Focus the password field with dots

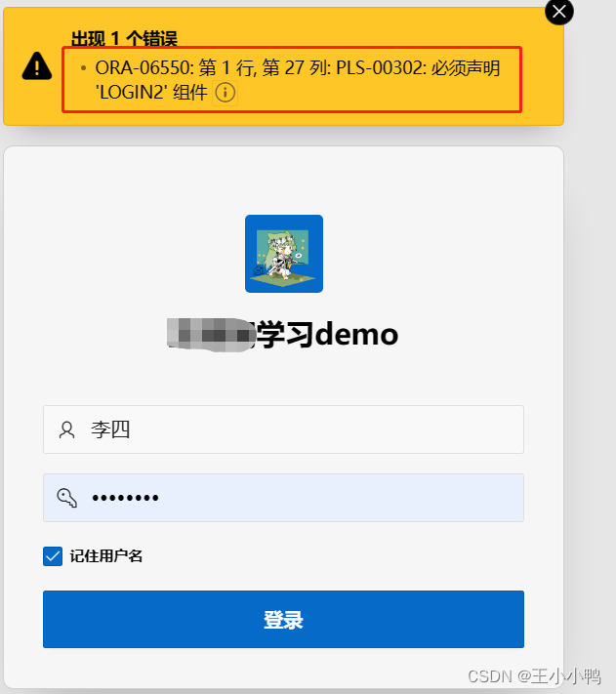coord(284,498)
